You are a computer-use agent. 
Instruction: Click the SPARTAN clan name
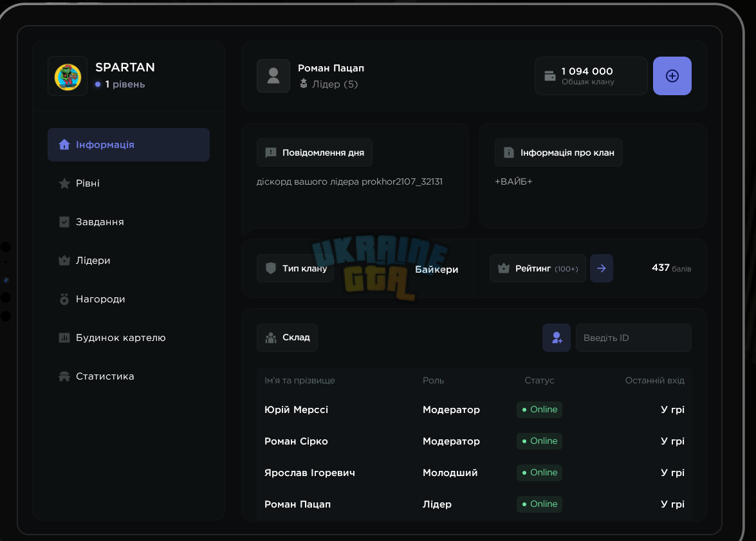[x=125, y=67]
